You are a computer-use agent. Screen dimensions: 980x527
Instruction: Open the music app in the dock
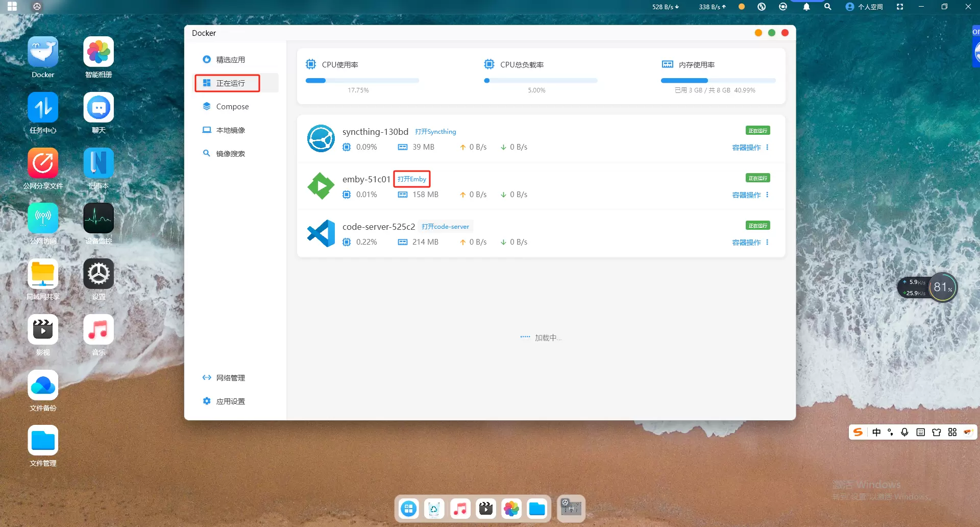(x=460, y=509)
